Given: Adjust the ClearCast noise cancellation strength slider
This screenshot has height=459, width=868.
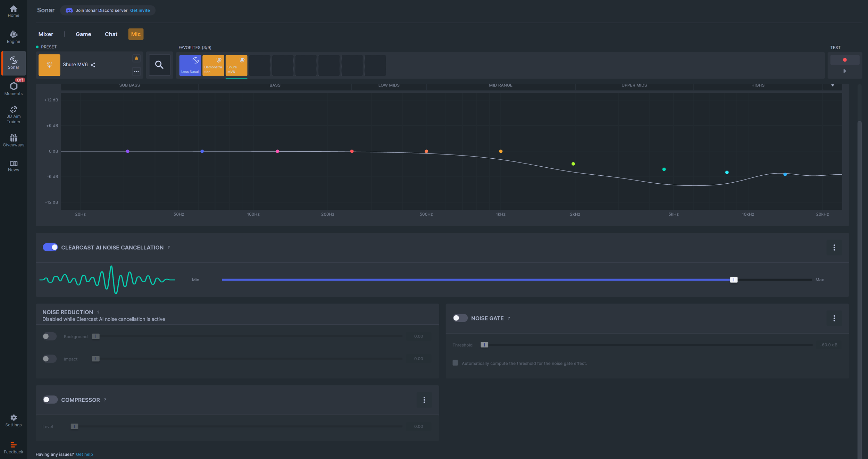Looking at the screenshot, I should (x=734, y=279).
